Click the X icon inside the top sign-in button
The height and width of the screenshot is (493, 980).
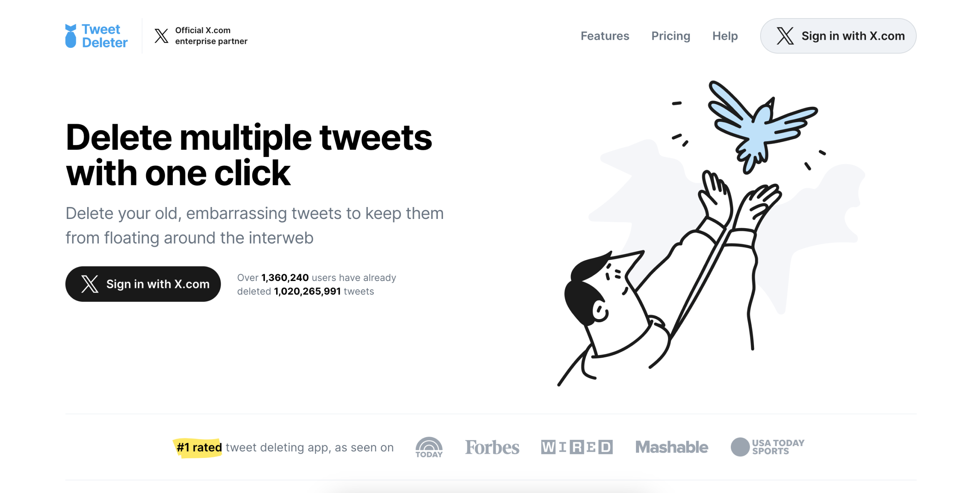click(785, 36)
